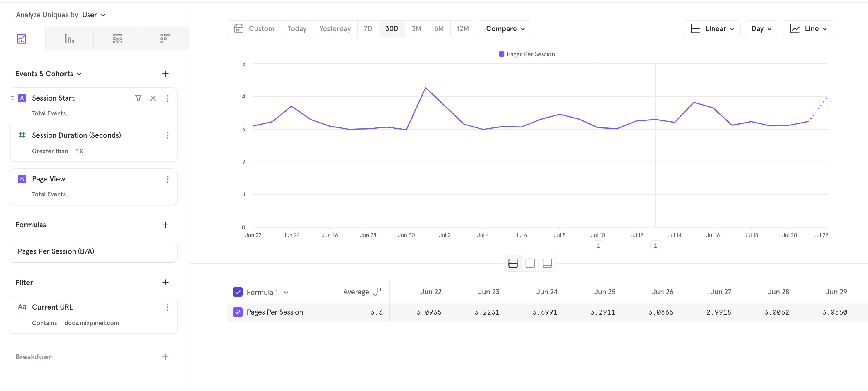Toggle the Formula 1 header checkbox

238,292
